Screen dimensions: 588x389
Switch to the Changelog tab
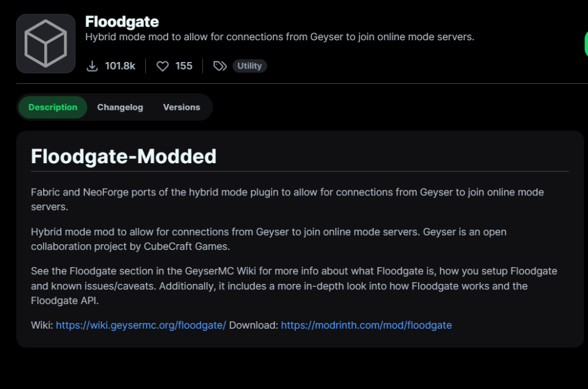(x=120, y=107)
